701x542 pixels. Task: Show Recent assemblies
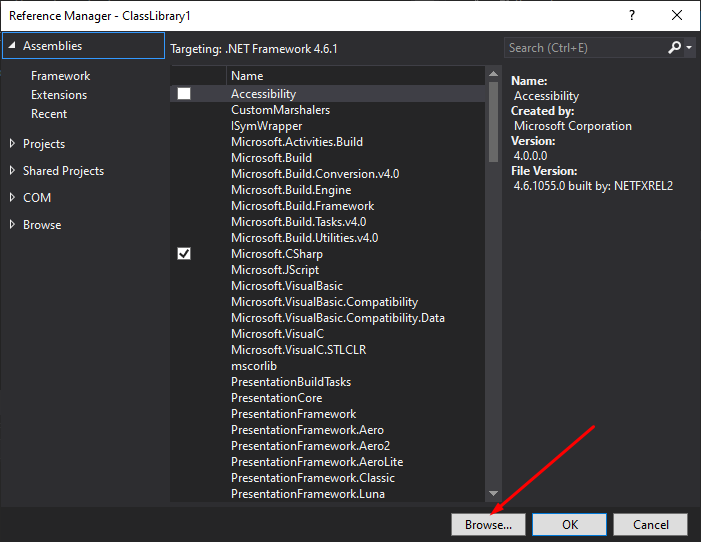49,114
